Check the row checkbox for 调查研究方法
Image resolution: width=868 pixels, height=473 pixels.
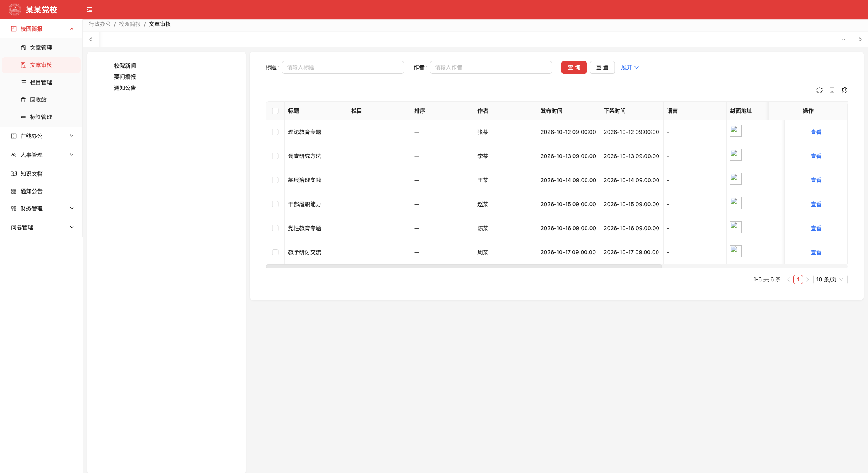click(275, 156)
